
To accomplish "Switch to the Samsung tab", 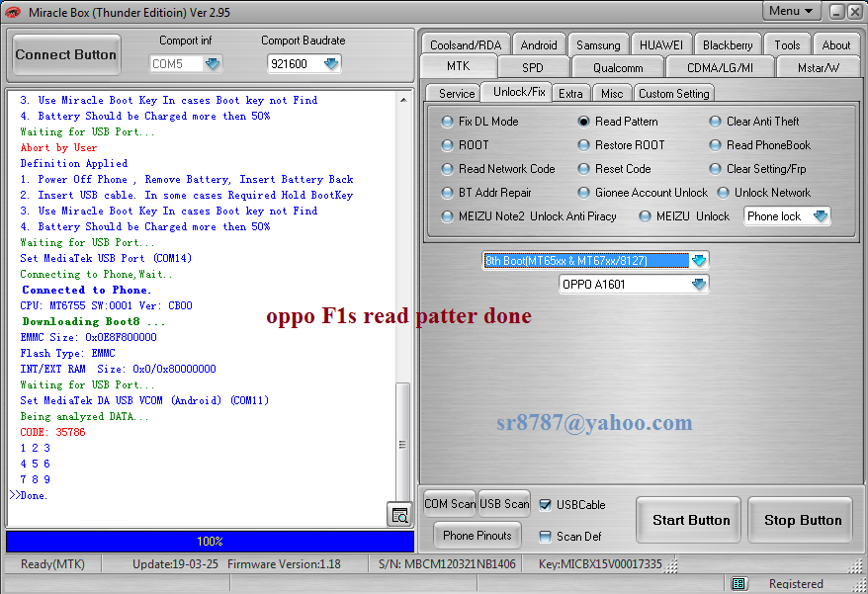I will 598,44.
